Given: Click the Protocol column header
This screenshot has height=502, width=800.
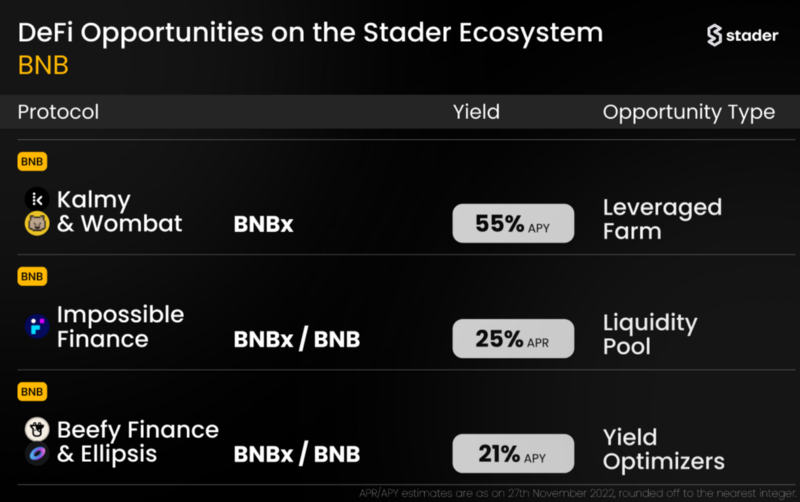Looking at the screenshot, I should (x=58, y=112).
